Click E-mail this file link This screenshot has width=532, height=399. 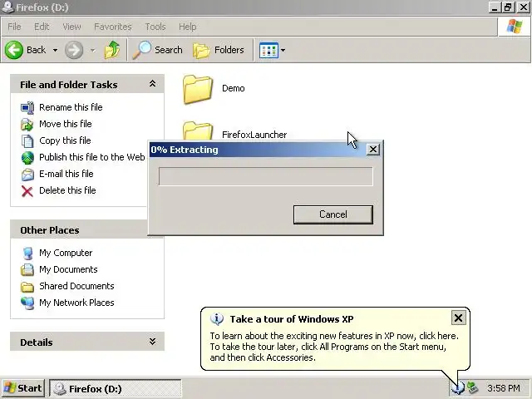point(66,174)
